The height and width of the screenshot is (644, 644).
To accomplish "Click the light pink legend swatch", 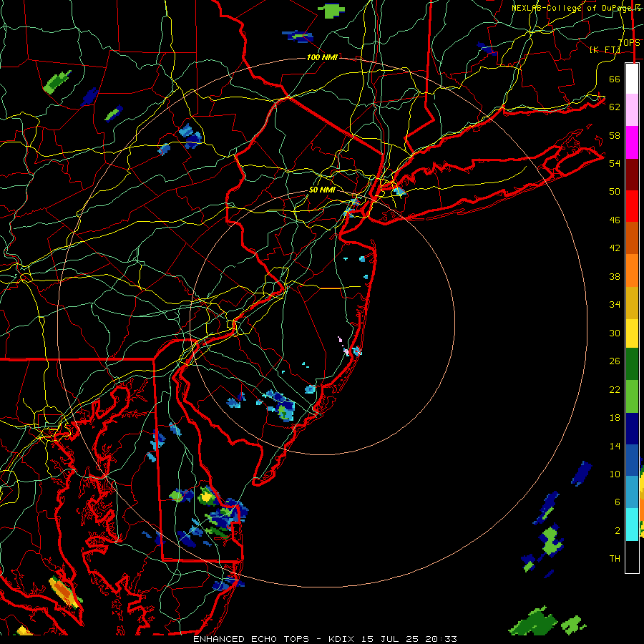I will 632,109.
